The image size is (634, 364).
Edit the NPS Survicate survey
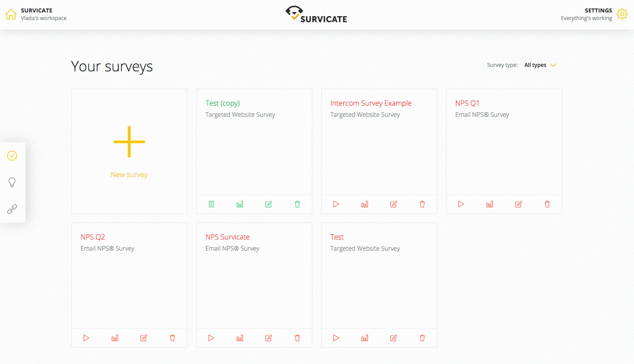269,338
